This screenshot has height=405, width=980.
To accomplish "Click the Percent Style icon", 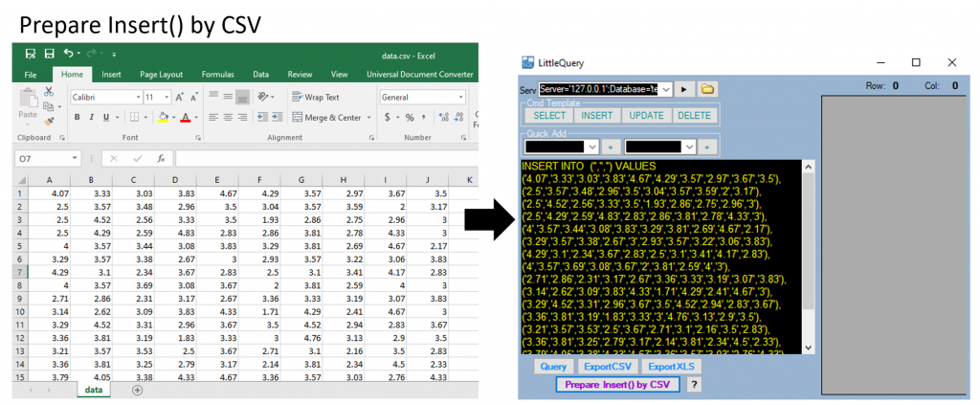I will 410,117.
